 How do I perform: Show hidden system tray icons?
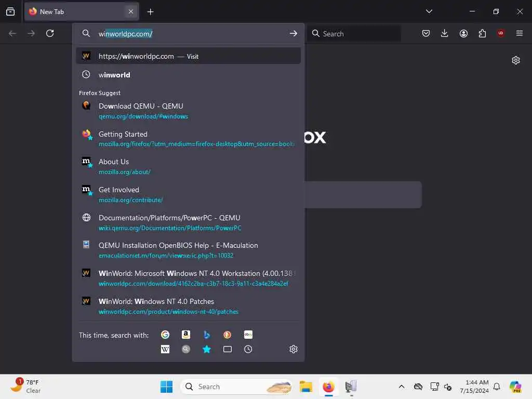coord(402,387)
